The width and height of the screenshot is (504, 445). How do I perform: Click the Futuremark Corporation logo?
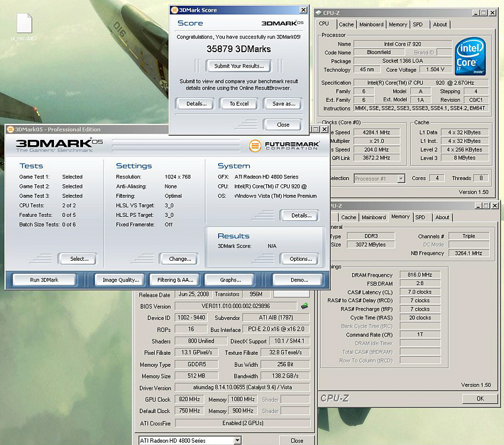(285, 146)
